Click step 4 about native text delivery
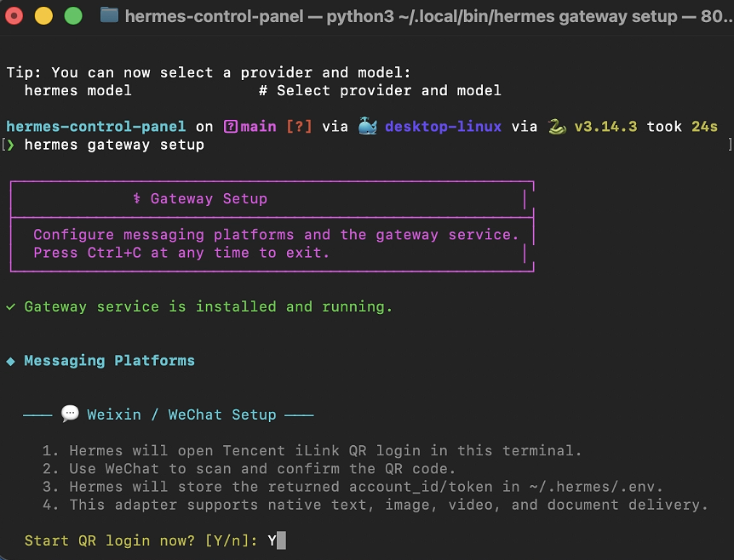The height and width of the screenshot is (560, 734). coord(375,505)
